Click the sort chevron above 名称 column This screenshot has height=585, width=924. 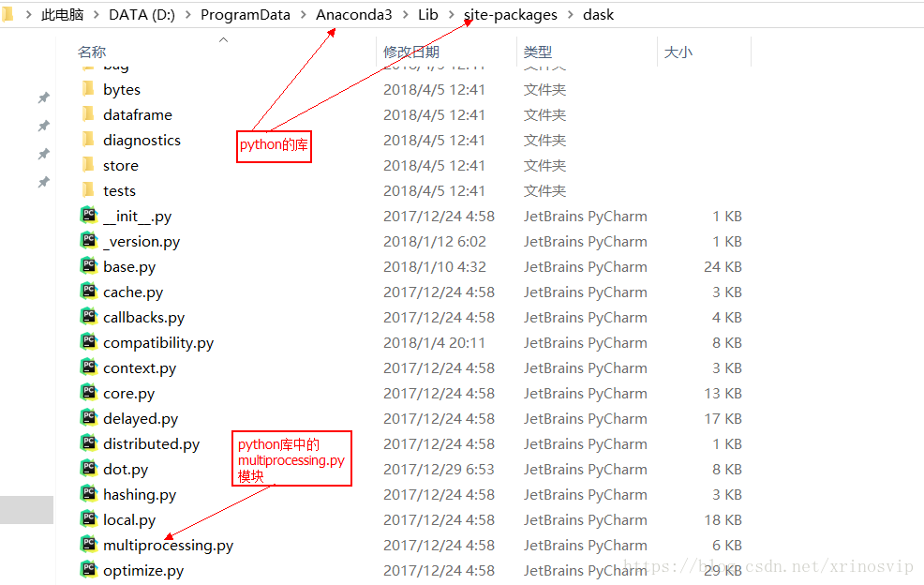click(223, 41)
